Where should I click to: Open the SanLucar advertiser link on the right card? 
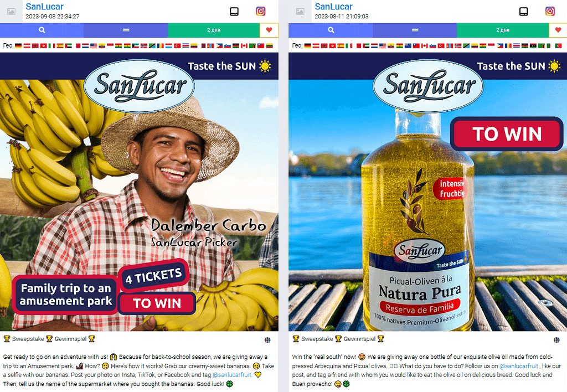333,7
